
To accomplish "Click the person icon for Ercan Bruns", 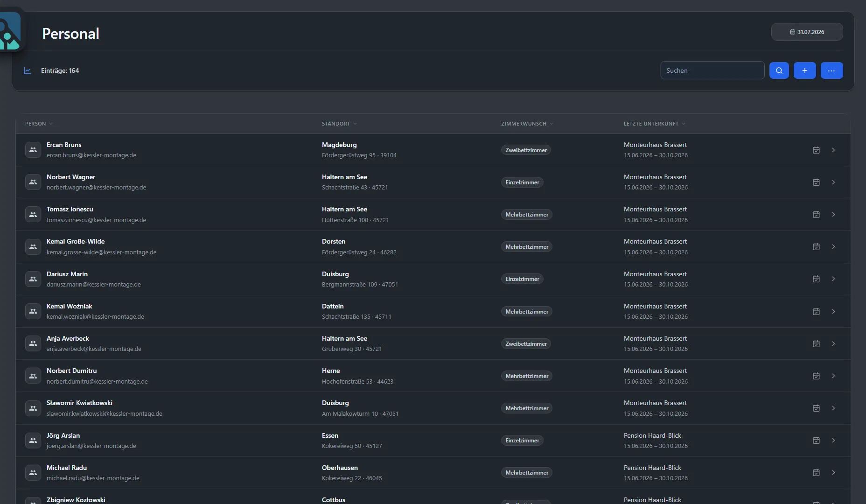I will click(33, 150).
